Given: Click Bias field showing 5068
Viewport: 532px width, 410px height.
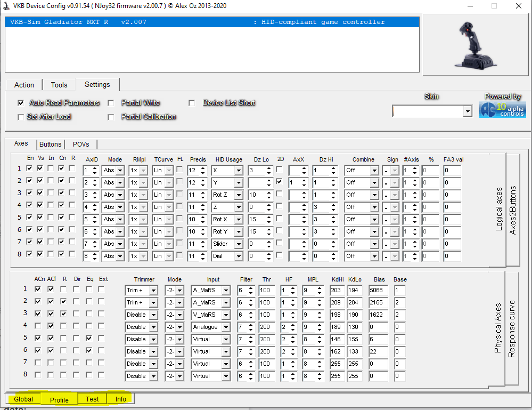Looking at the screenshot, I should click(378, 291).
